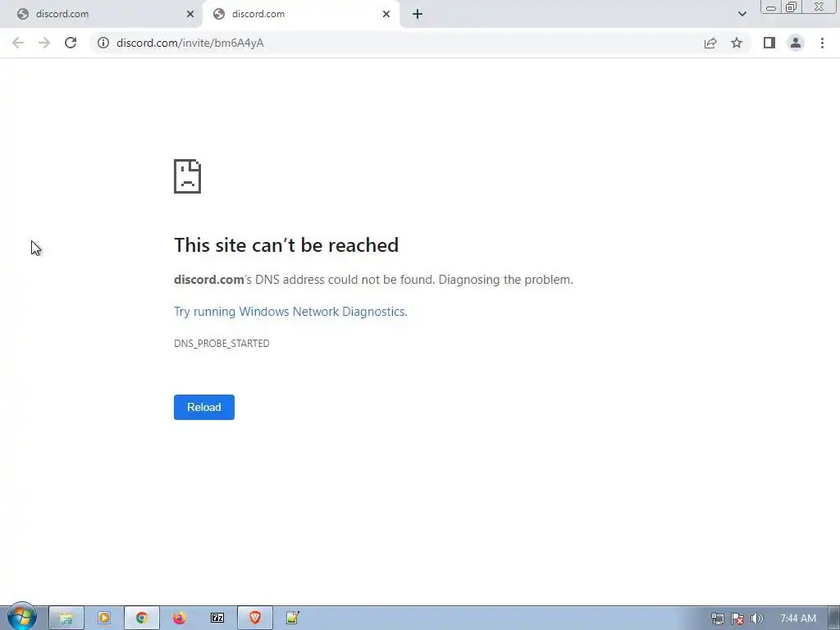Click the sad page error icon

click(188, 176)
